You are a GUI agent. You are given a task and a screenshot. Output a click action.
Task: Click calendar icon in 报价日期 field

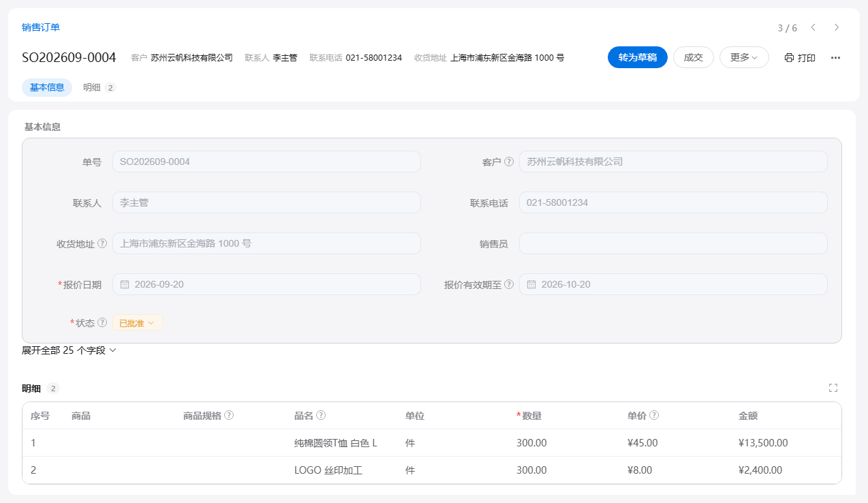[125, 284]
